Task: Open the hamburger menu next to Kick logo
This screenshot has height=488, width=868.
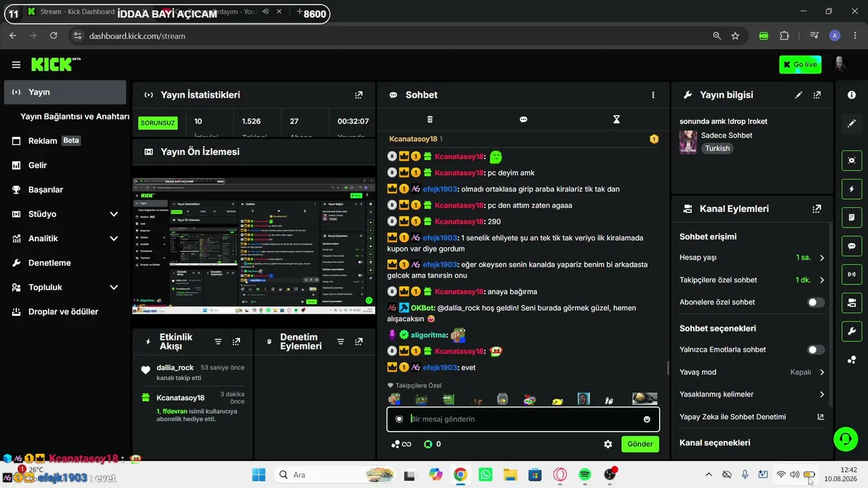Action: click(16, 64)
